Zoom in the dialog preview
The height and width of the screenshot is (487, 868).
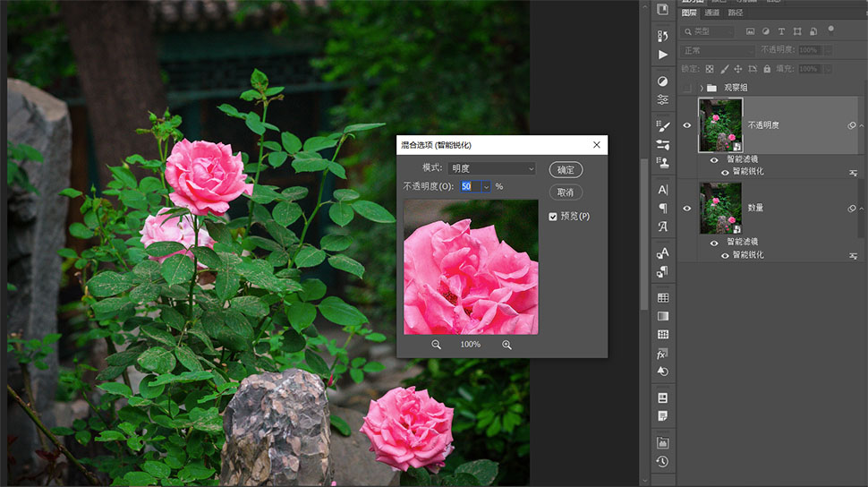point(506,345)
